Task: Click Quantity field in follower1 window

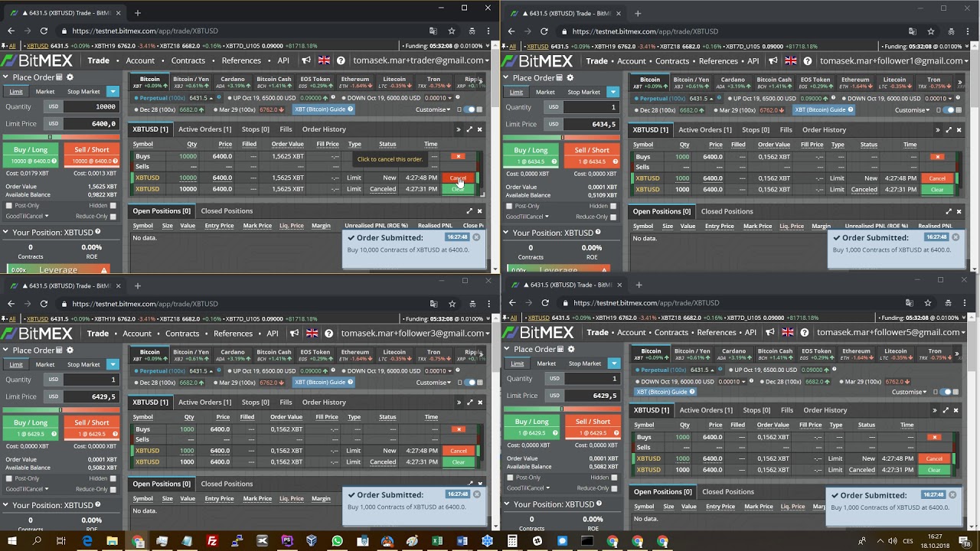Action: pos(592,107)
